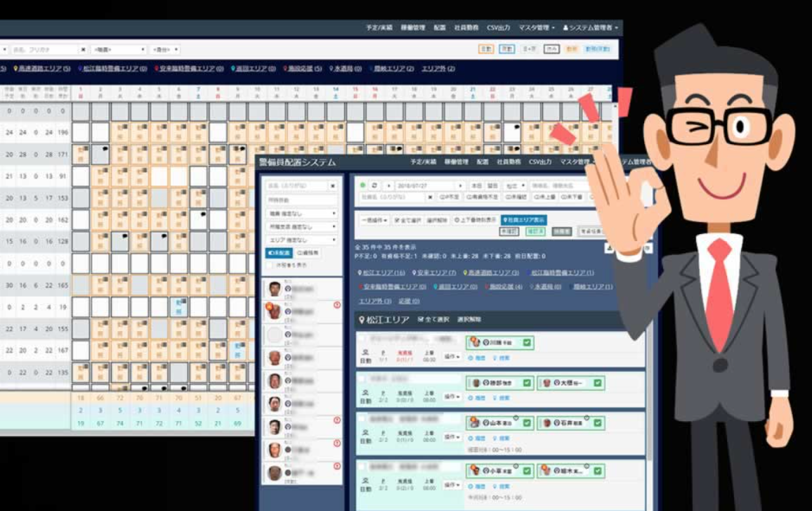Toggle the green checkbox on 川瀬's chip
This screenshot has height=511, width=812.
[527, 342]
